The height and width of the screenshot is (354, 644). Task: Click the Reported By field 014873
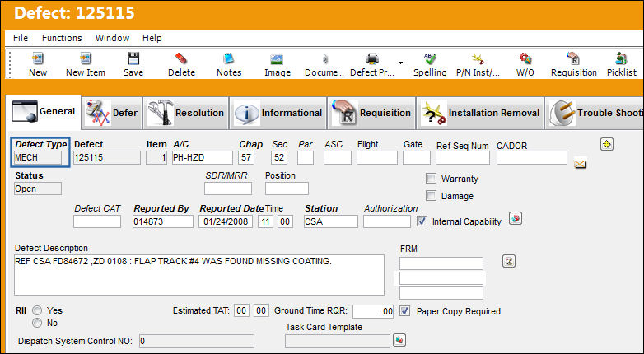coord(162,221)
